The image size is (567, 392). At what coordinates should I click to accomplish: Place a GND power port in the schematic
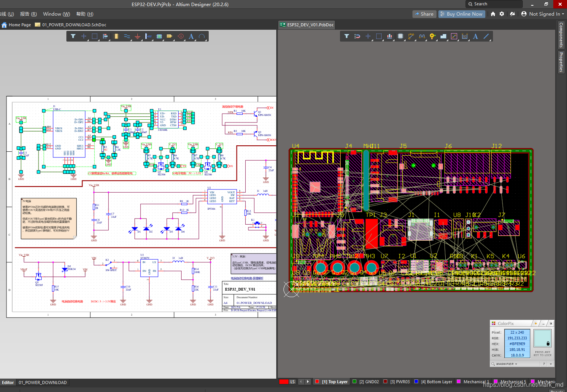tap(138, 36)
